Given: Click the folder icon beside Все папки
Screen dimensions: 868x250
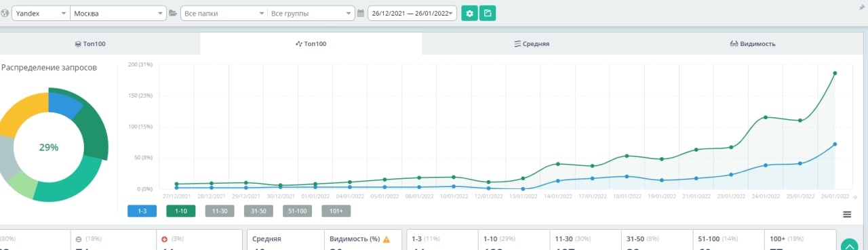Looking at the screenshot, I should point(173,13).
